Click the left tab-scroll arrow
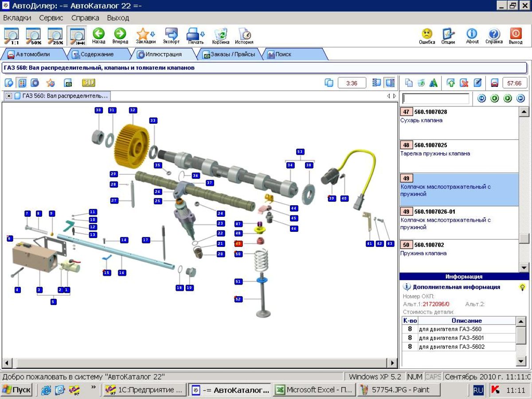The height and width of the screenshot is (399, 532). tap(388, 96)
